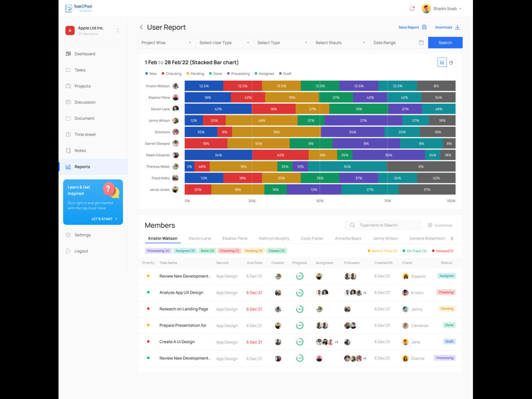532x399 pixels.
Task: Toggle the Draft series in chart legend
Action: pyautogui.click(x=285, y=73)
